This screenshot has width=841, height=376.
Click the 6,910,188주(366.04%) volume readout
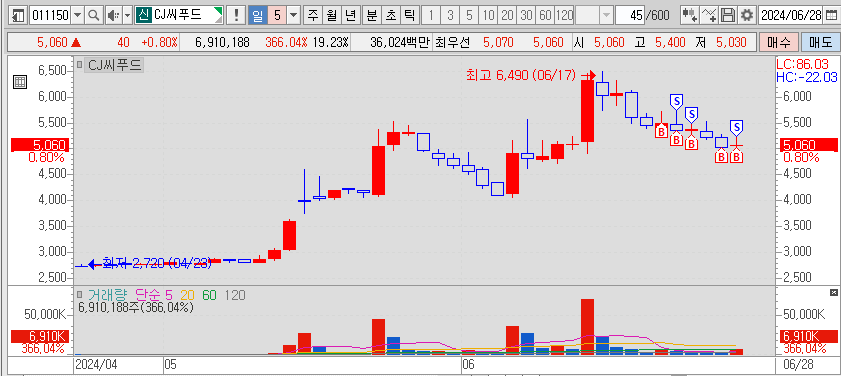(x=136, y=307)
